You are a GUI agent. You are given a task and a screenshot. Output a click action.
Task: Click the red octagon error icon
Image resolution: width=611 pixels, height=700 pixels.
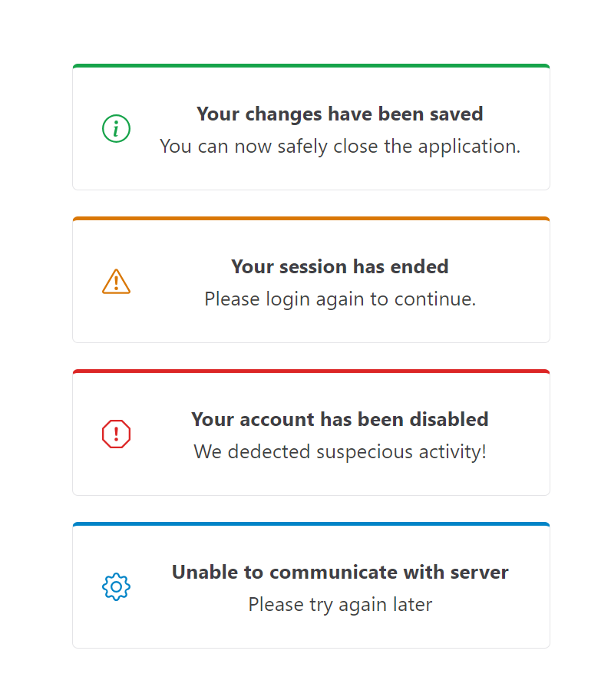tap(116, 434)
